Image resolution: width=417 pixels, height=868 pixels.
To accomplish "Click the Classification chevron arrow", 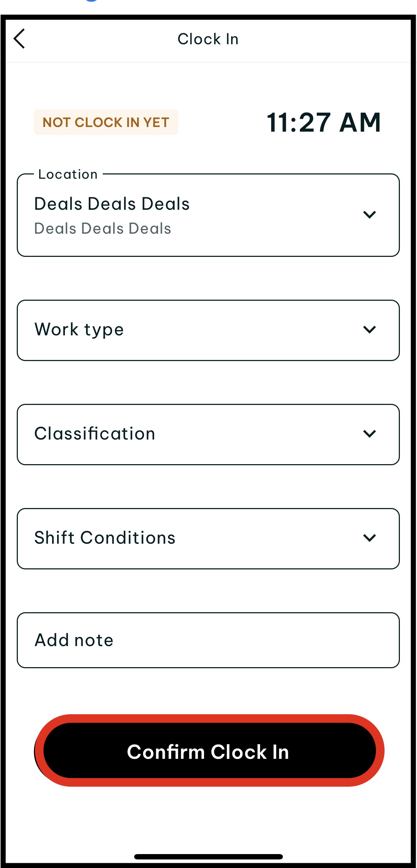I will [369, 434].
